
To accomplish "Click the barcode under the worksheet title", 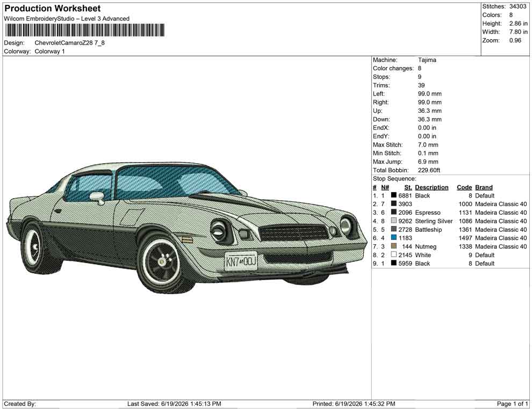I will point(84,30).
